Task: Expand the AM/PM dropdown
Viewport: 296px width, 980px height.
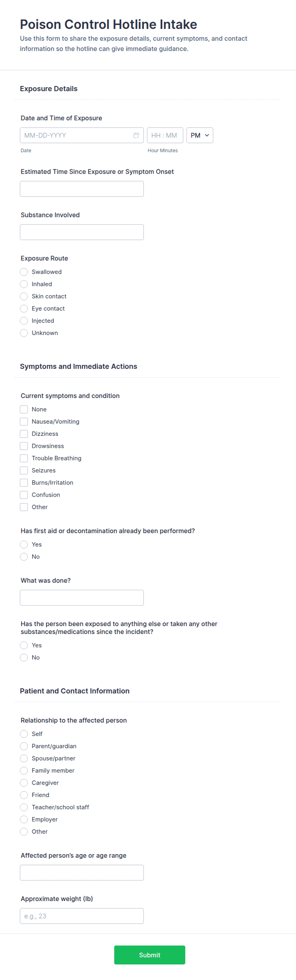Action: (x=200, y=135)
